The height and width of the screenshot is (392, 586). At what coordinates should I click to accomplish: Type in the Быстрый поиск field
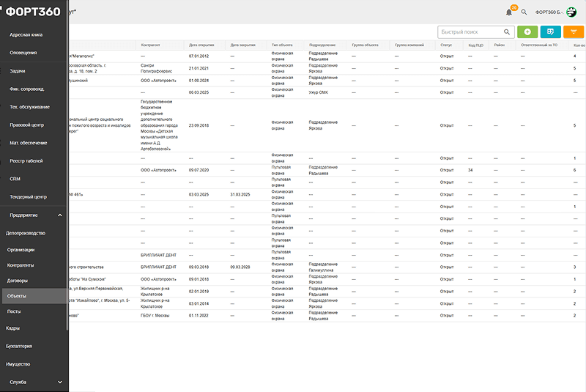point(470,32)
